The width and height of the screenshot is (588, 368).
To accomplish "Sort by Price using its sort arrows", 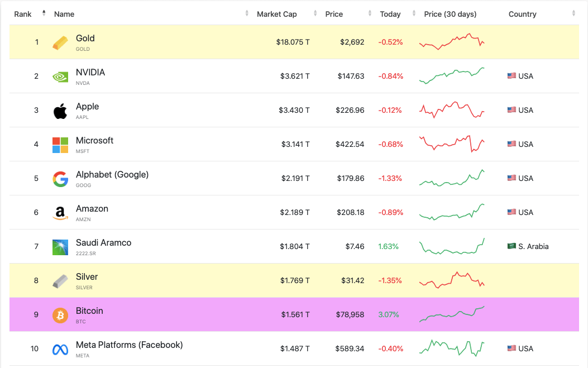I will [370, 13].
